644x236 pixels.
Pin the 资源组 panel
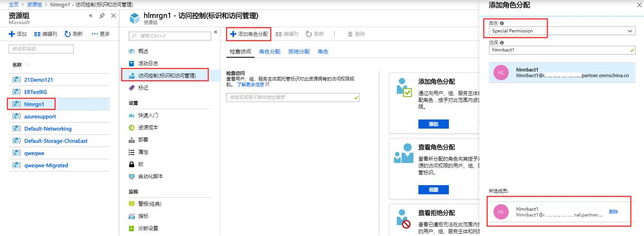coord(102,16)
